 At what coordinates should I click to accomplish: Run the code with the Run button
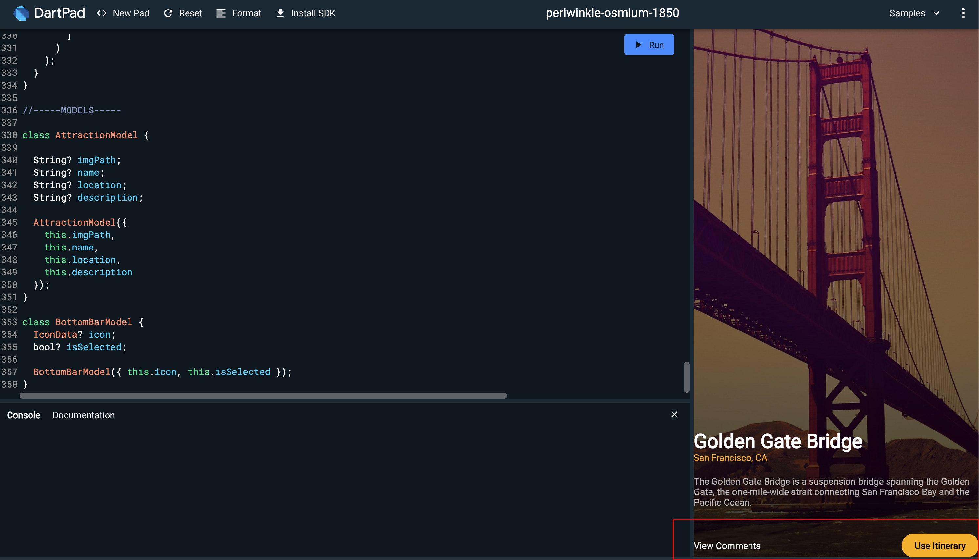[x=649, y=45]
